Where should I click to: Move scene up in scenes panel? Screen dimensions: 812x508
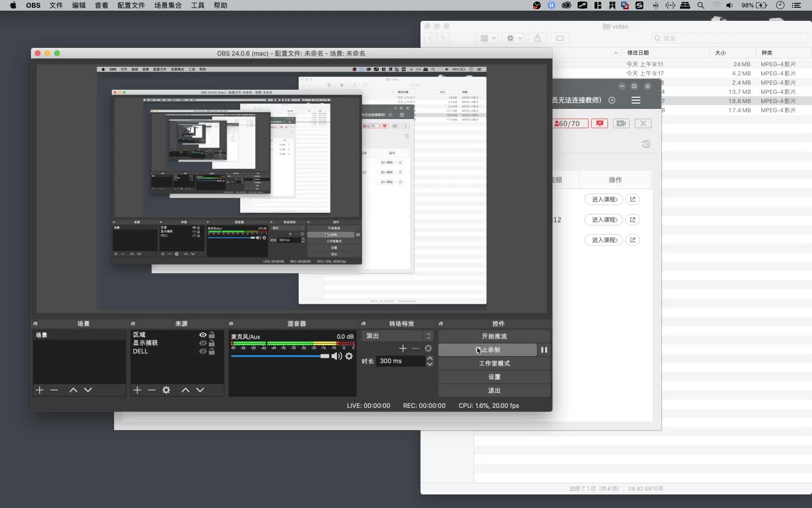pyautogui.click(x=73, y=390)
